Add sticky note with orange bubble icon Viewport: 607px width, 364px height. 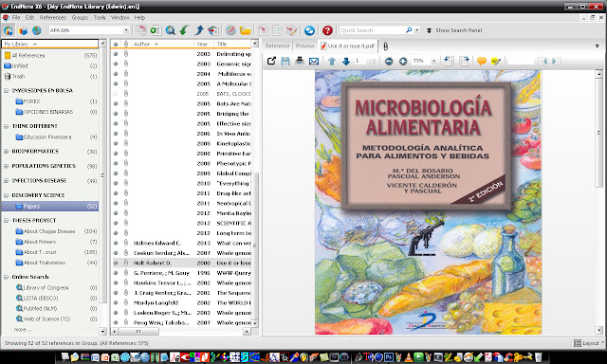(x=482, y=61)
